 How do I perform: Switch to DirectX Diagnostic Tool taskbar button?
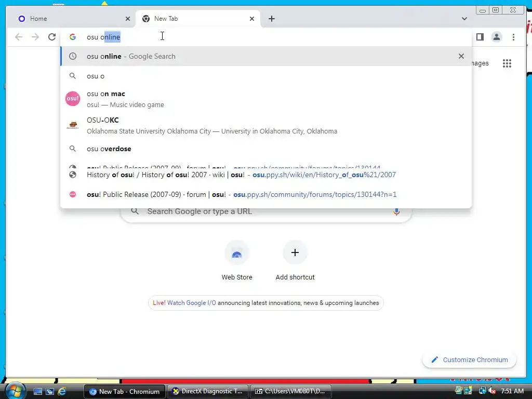click(x=207, y=391)
